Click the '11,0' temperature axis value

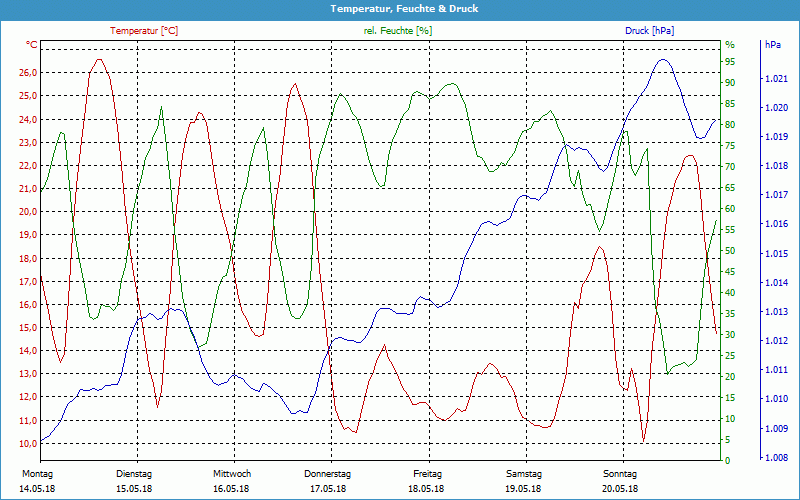(28, 420)
